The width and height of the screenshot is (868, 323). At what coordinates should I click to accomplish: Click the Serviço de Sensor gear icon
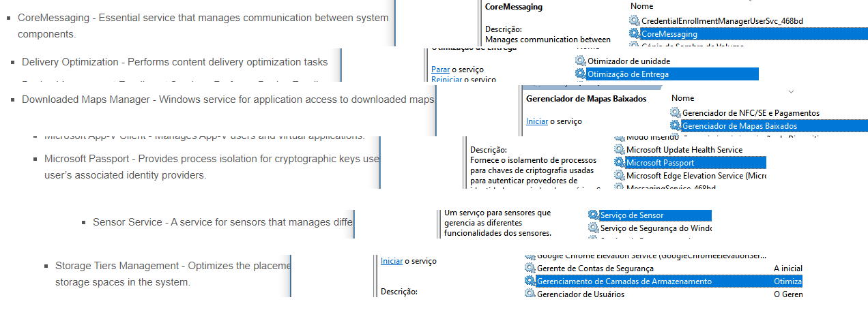(x=594, y=215)
